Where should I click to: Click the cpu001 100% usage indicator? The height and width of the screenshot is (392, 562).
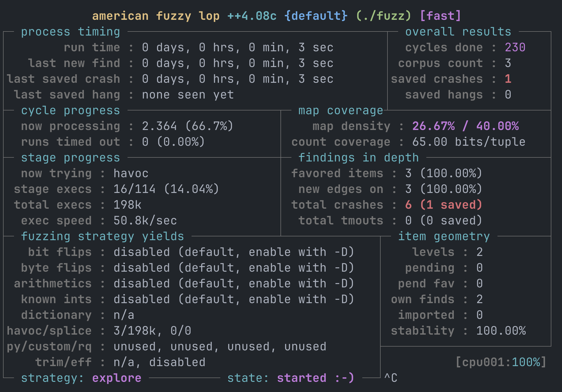pos(501,363)
